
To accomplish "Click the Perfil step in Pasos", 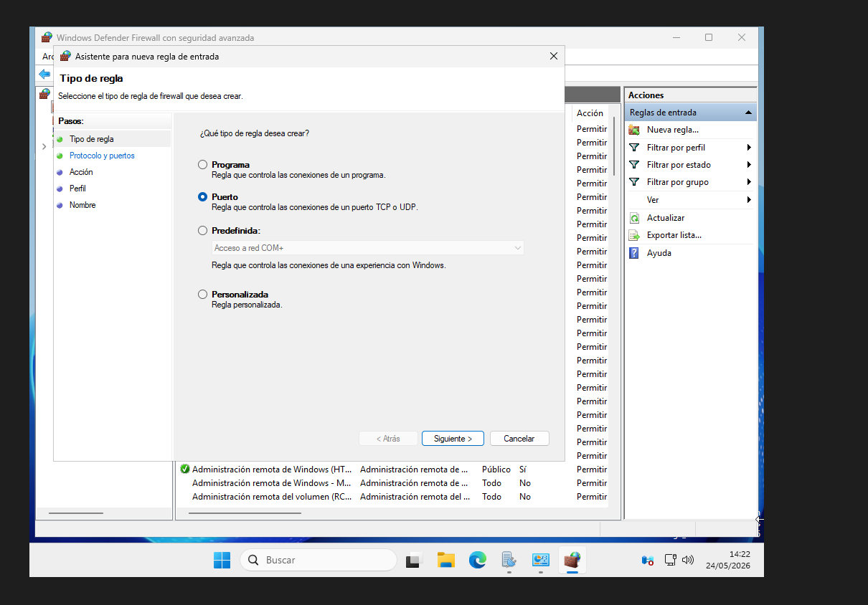I will 77,189.
